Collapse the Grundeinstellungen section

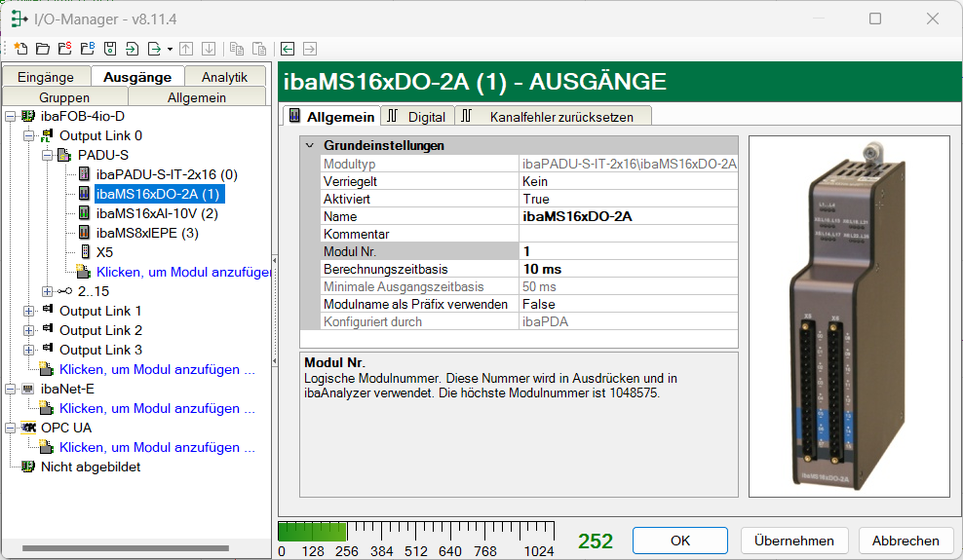coord(309,145)
